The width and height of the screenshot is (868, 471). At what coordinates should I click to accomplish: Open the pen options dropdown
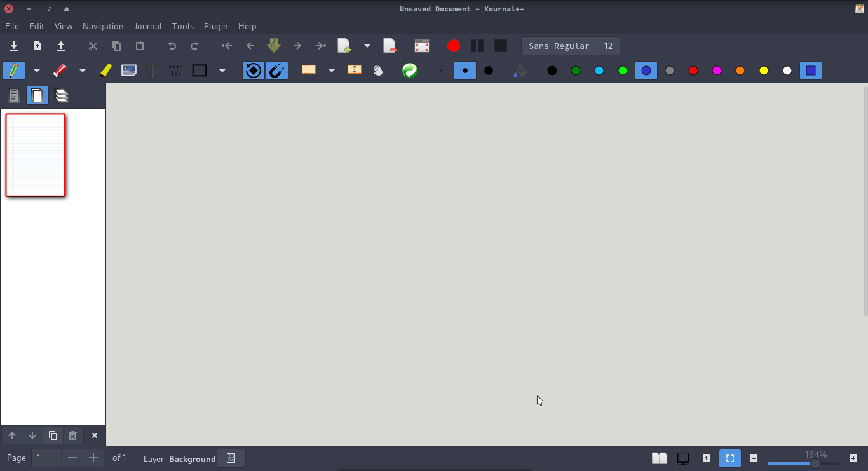coord(36,71)
